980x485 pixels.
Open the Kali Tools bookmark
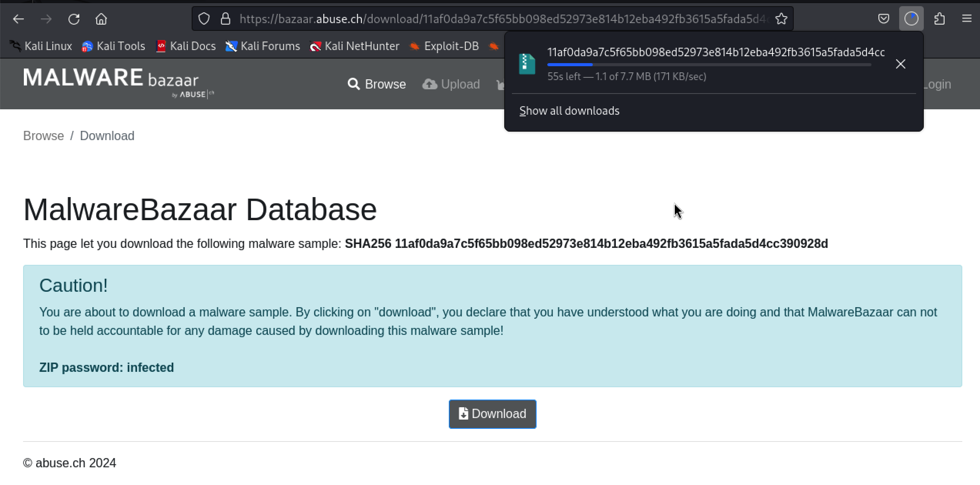(114, 46)
